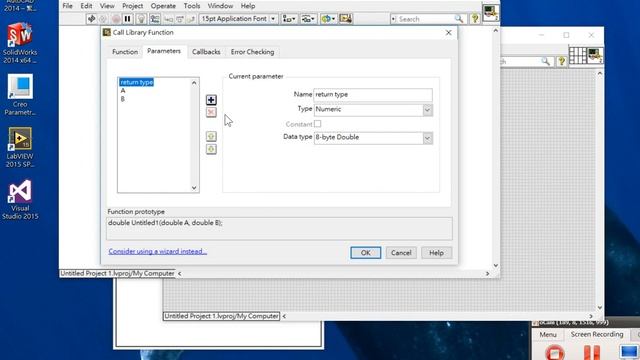Image resolution: width=640 pixels, height=360 pixels.
Task: Toggle Highlight Execution light bulb
Action: (141, 19)
